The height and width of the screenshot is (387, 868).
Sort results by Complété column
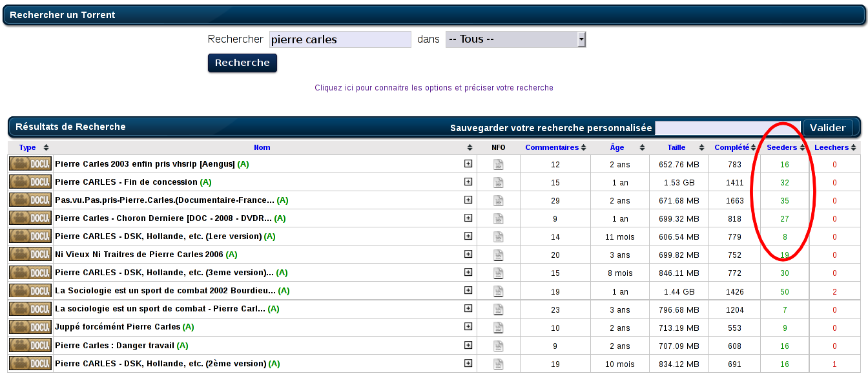pos(732,147)
